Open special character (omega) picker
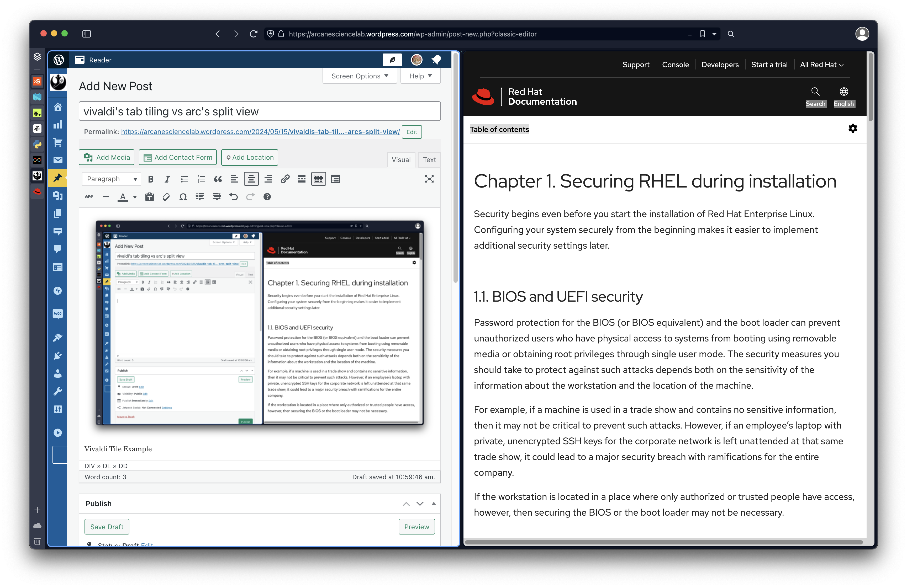 point(183,197)
